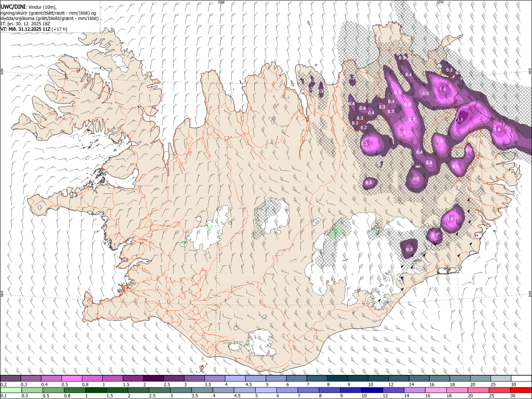Click snow scale swatch between 25 and 30

pos(501,379)
